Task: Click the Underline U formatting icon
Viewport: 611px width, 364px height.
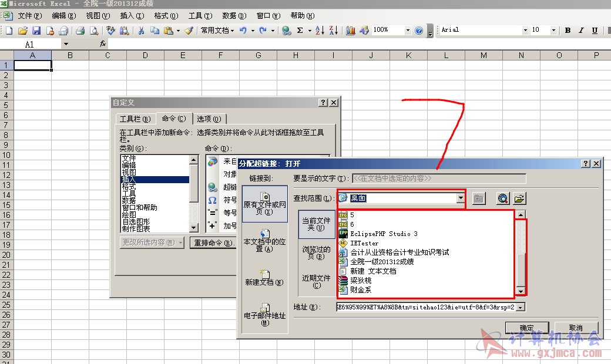Action: (x=595, y=31)
